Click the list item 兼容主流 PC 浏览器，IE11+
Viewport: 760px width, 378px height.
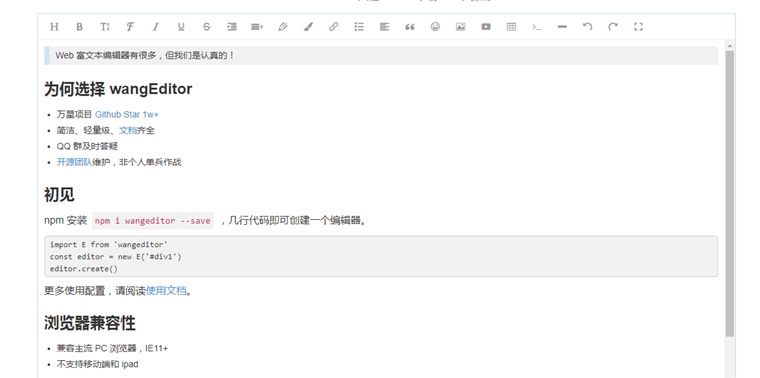tap(112, 348)
